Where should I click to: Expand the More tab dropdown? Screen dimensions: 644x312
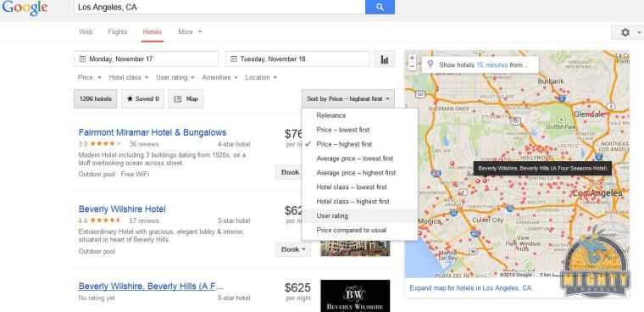[190, 31]
